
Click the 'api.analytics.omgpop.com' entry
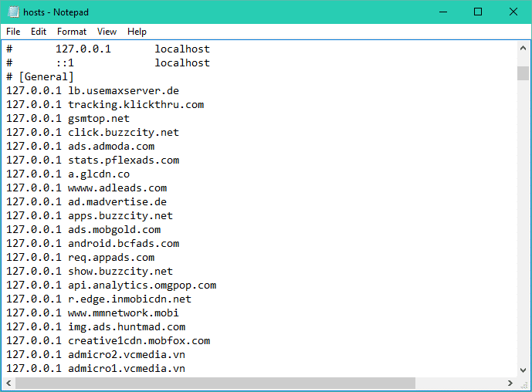142,286
